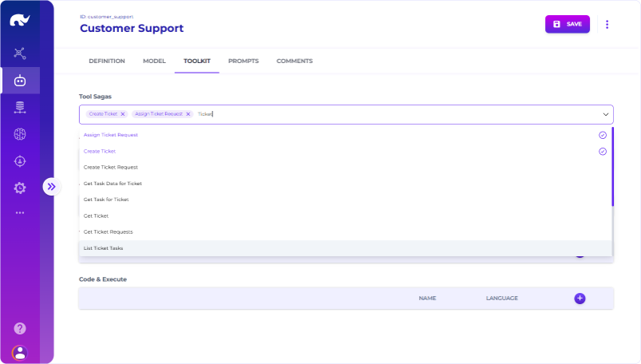This screenshot has height=364, width=641.
Task: Select the Get Ticket option
Action: [x=346, y=216]
